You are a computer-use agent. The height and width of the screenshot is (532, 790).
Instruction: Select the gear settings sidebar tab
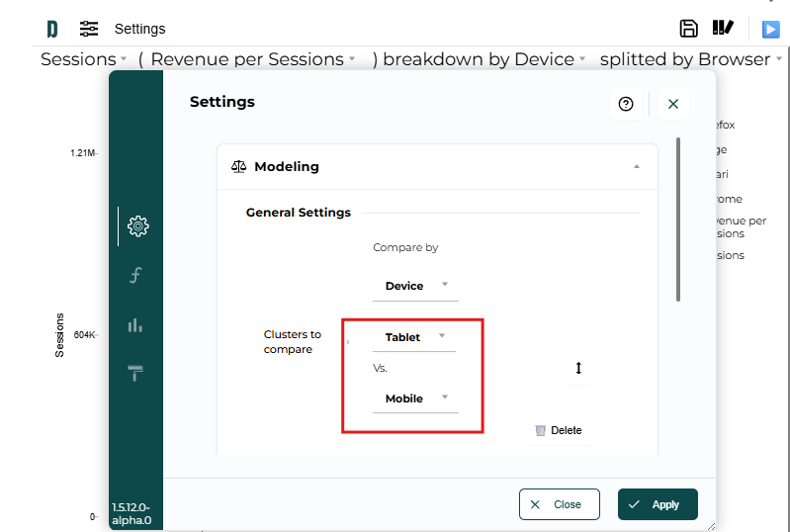(x=138, y=226)
